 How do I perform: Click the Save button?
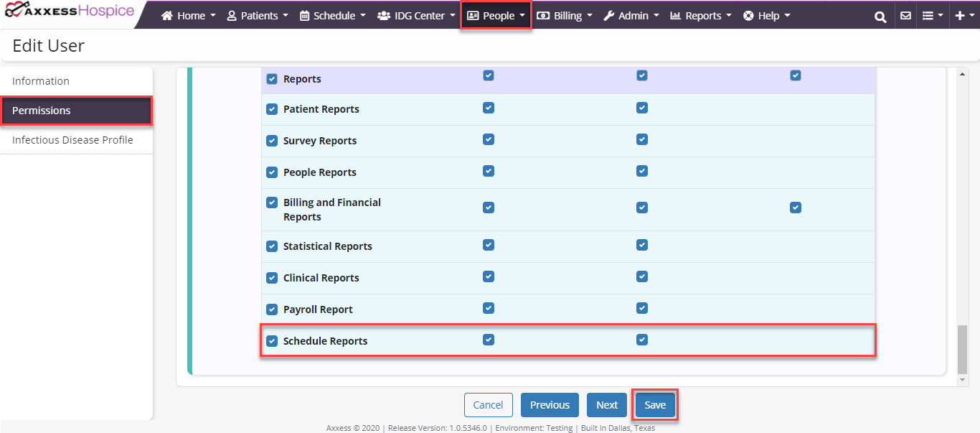pyautogui.click(x=655, y=405)
